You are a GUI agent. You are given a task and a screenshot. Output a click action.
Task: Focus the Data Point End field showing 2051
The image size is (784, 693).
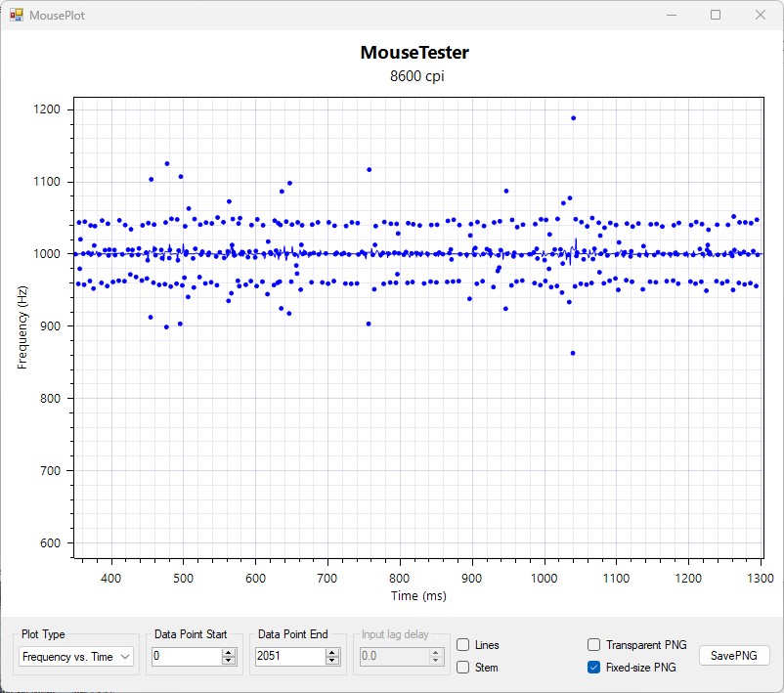coord(288,657)
